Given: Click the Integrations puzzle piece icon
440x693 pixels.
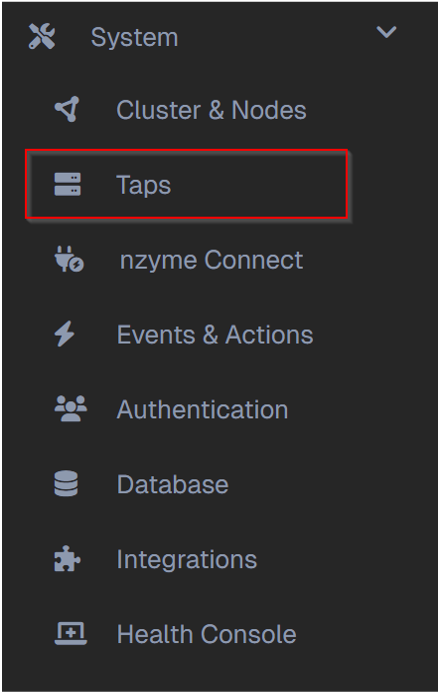Looking at the screenshot, I should (x=67, y=559).
